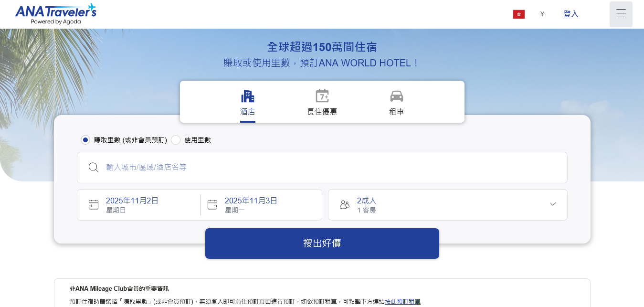The height and width of the screenshot is (307, 644).
Task: Select the 使用里數 radio button
Action: pyautogui.click(x=176, y=140)
